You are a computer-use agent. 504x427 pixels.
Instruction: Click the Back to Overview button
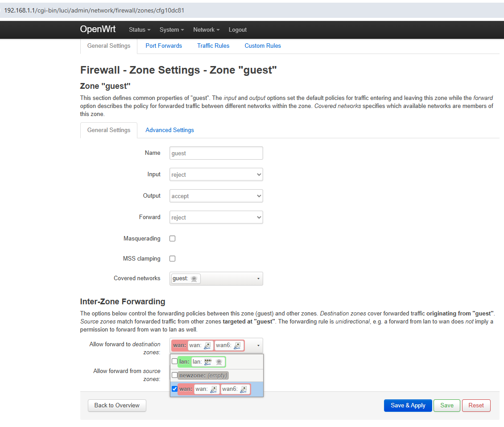pyautogui.click(x=117, y=406)
